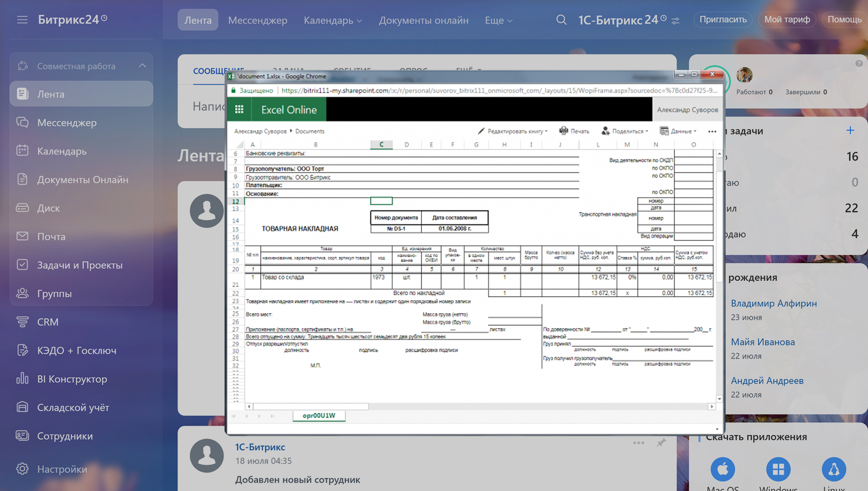Click the URL in the Chrome address bar
This screenshot has height=491, width=868.
499,90
